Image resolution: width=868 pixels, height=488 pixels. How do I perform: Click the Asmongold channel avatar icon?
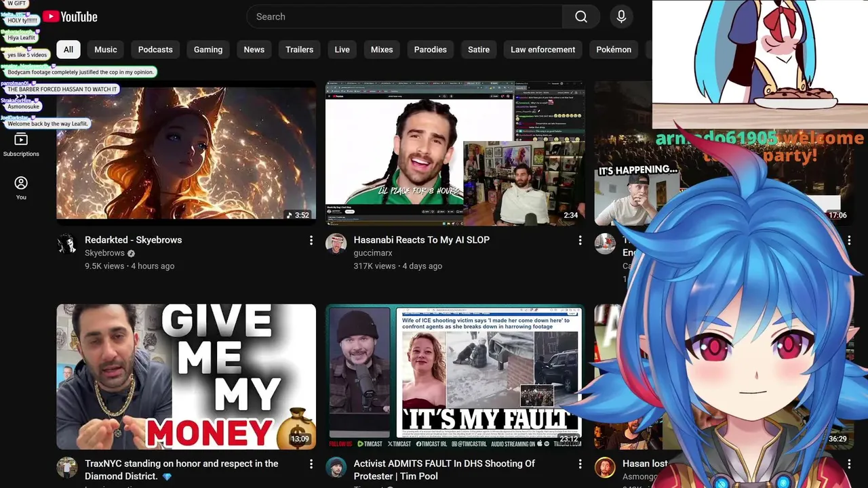click(605, 468)
